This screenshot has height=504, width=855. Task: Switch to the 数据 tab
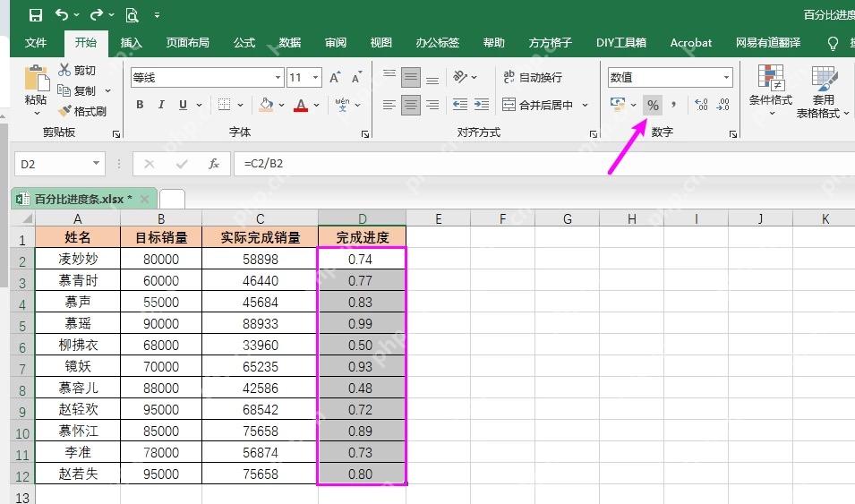[289, 43]
